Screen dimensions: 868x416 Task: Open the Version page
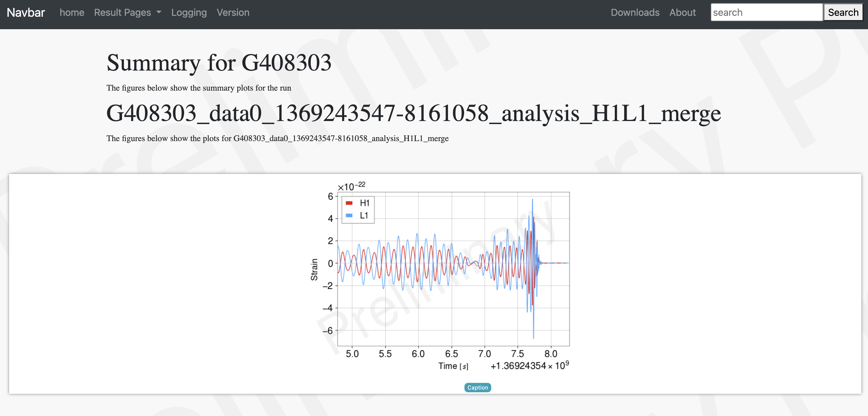[233, 12]
